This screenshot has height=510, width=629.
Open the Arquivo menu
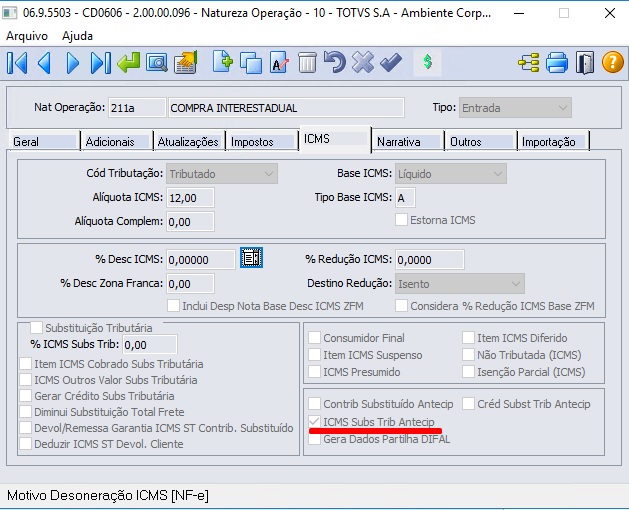click(x=27, y=36)
